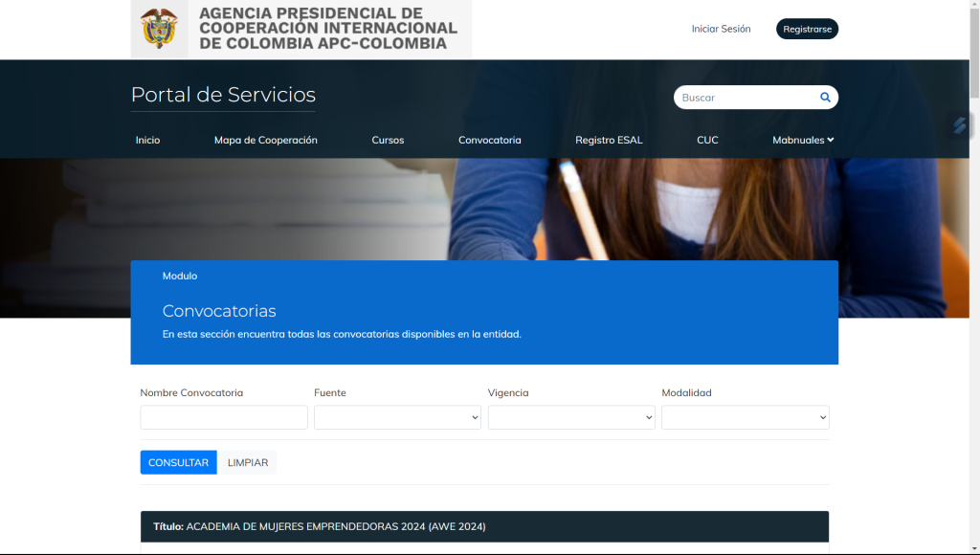Screen dimensions: 980x555
Task: Open the Registro ESAL menu item
Action: click(x=609, y=140)
